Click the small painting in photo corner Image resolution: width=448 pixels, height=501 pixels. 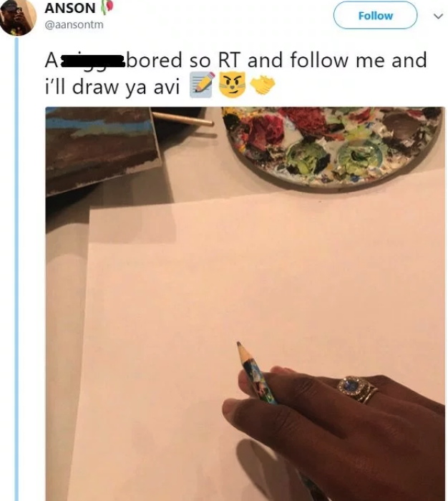pyautogui.click(x=100, y=146)
